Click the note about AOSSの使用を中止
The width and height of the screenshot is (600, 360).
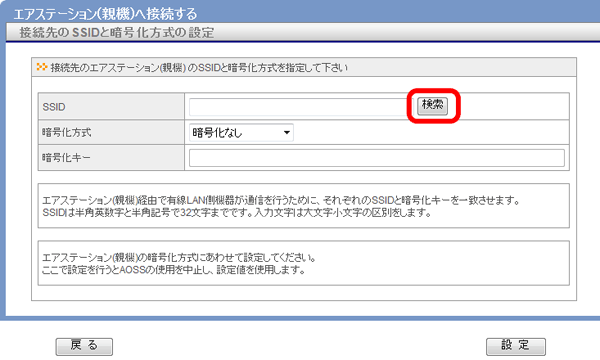(174, 270)
